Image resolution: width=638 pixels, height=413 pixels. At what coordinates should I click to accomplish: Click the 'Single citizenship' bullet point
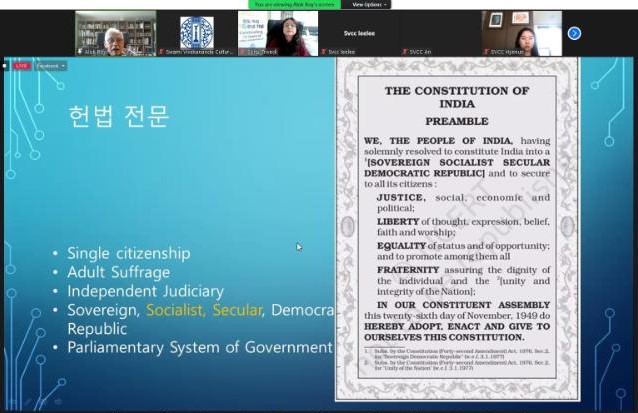(x=128, y=253)
